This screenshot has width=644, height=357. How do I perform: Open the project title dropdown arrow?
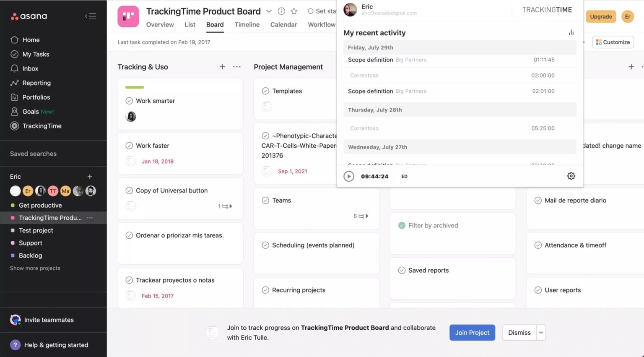[x=269, y=11]
